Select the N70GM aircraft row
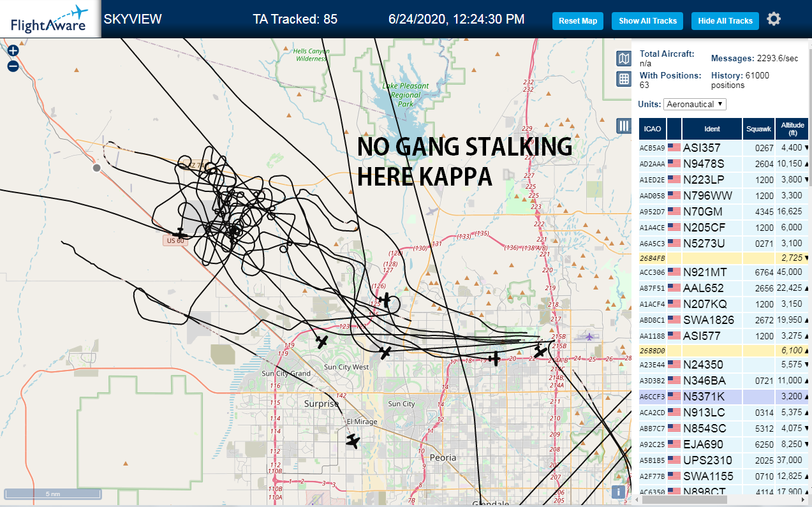812x507 pixels. (x=723, y=212)
